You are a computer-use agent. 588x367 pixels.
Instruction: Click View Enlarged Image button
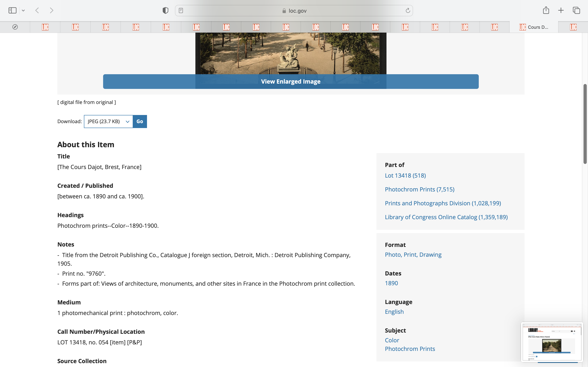[x=291, y=82]
